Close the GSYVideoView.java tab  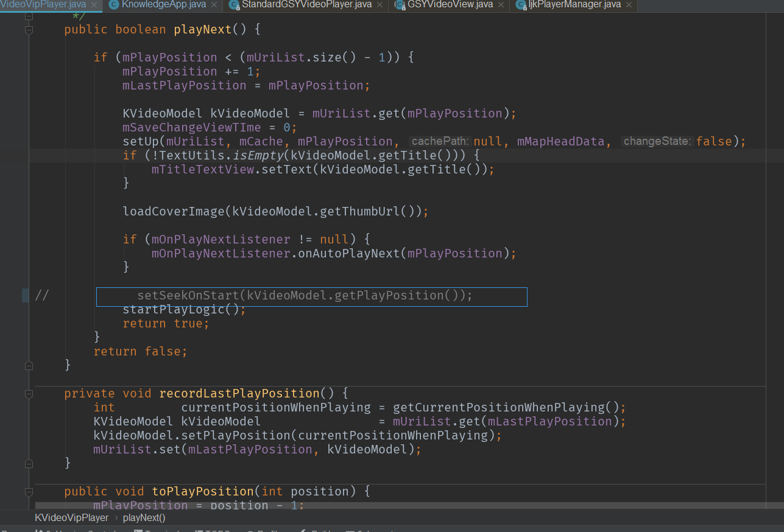click(x=500, y=5)
